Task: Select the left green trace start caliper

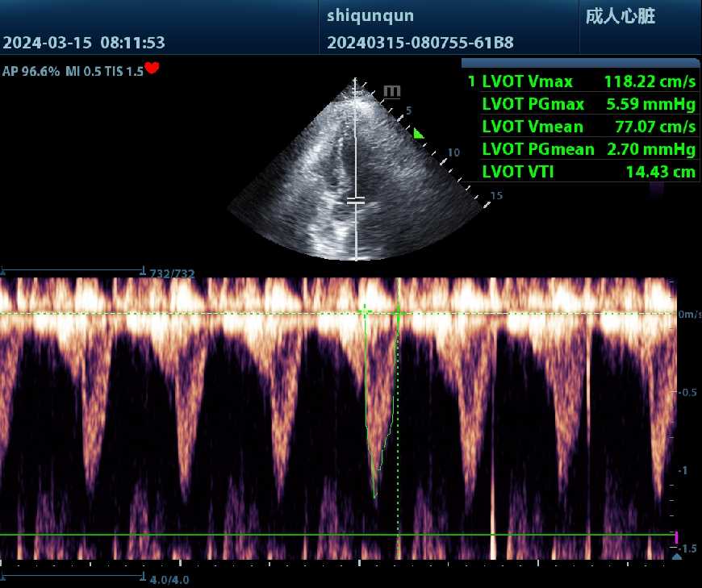Action: 365,311
